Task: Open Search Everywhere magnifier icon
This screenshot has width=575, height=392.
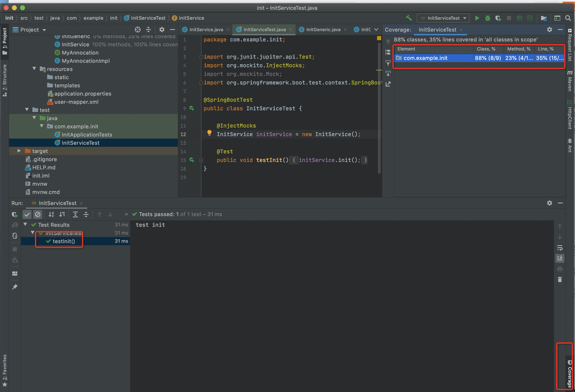Action: click(x=568, y=18)
